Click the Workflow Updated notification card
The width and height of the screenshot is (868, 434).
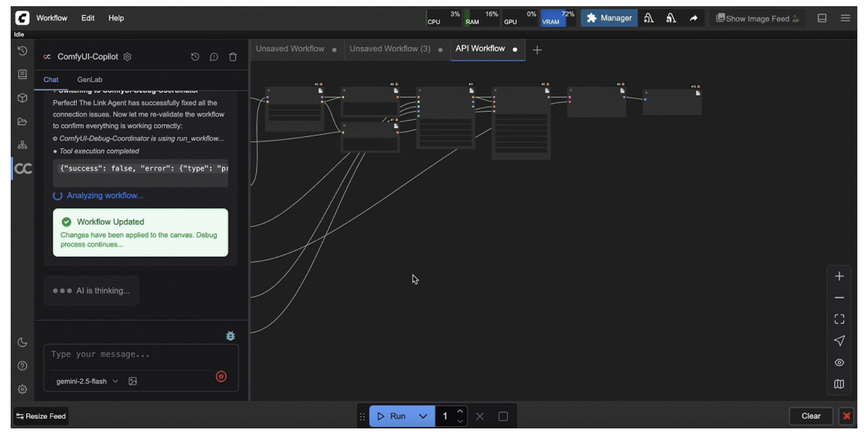pyautogui.click(x=141, y=233)
